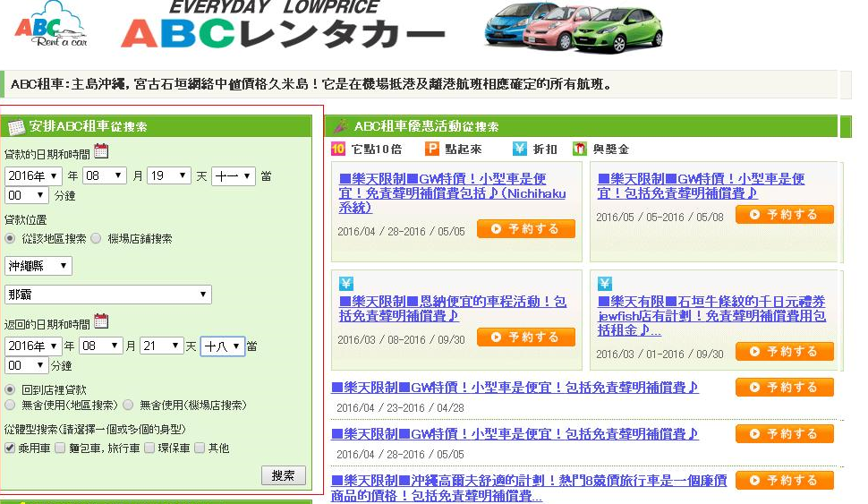Viewport: 868px width, 504px height.
Task: Select the one-way area search radio option
Action: pyautogui.click(x=10, y=405)
